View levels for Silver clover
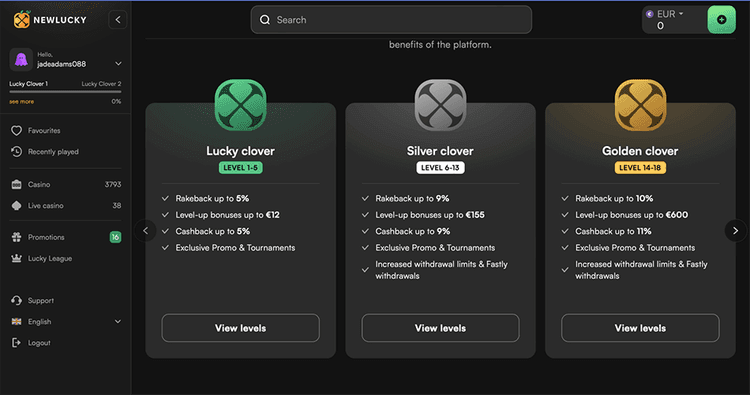Image resolution: width=750 pixels, height=395 pixels. point(440,328)
